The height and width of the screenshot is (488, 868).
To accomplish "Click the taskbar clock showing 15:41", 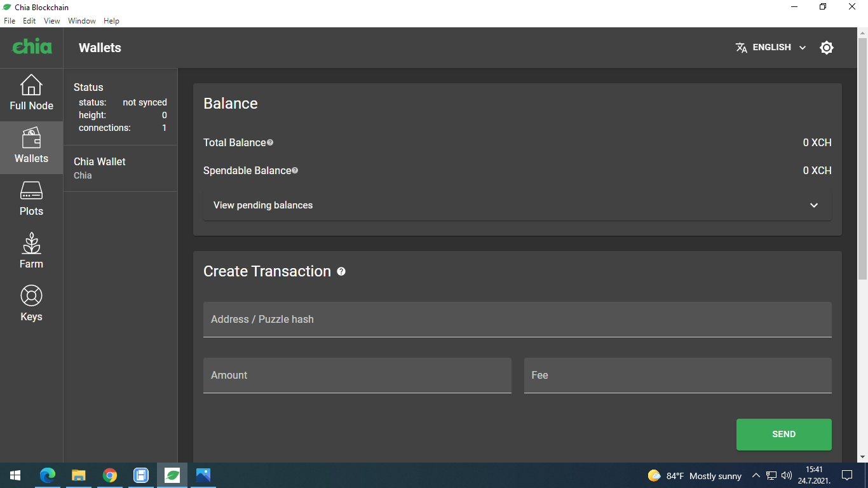I will 815,475.
